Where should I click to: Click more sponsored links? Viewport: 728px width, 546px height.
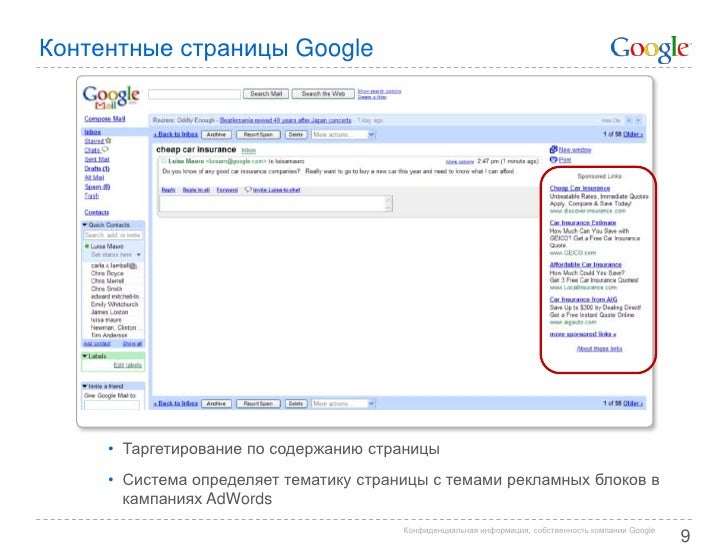tap(583, 334)
